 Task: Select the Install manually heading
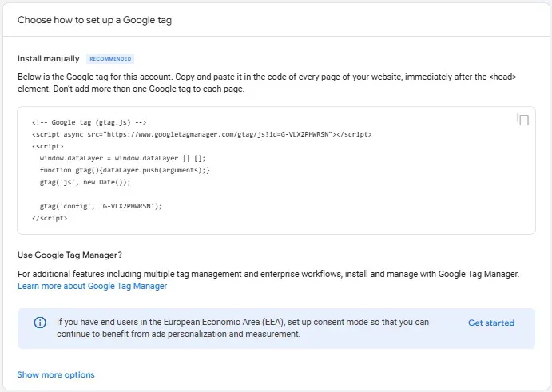pyautogui.click(x=49, y=59)
